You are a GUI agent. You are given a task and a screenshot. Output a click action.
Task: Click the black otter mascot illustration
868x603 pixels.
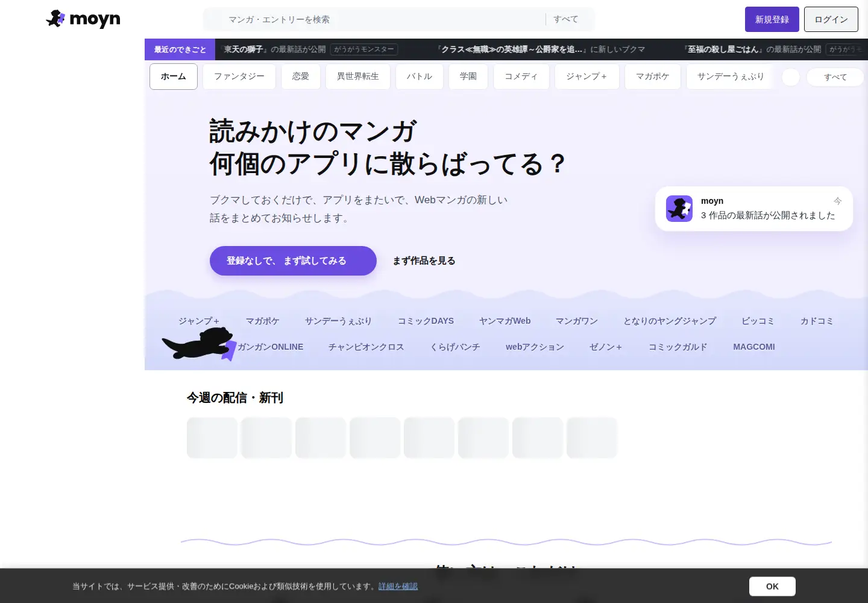200,344
